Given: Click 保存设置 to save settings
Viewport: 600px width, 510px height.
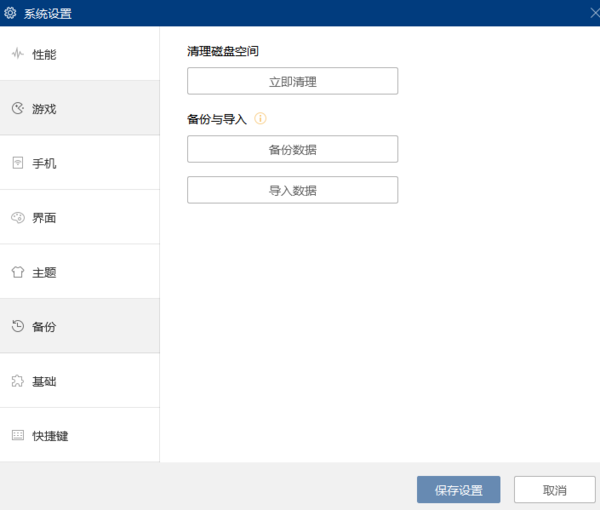Looking at the screenshot, I should 459,490.
